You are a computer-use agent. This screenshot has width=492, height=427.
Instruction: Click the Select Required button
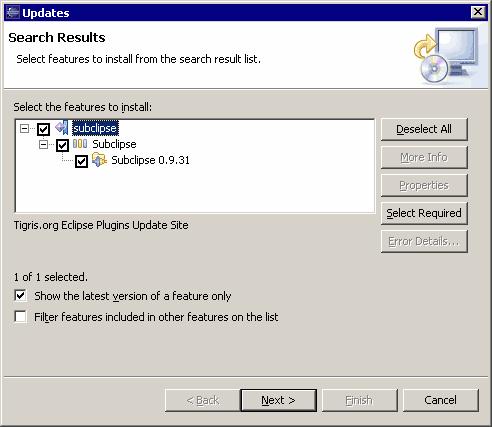tap(424, 213)
